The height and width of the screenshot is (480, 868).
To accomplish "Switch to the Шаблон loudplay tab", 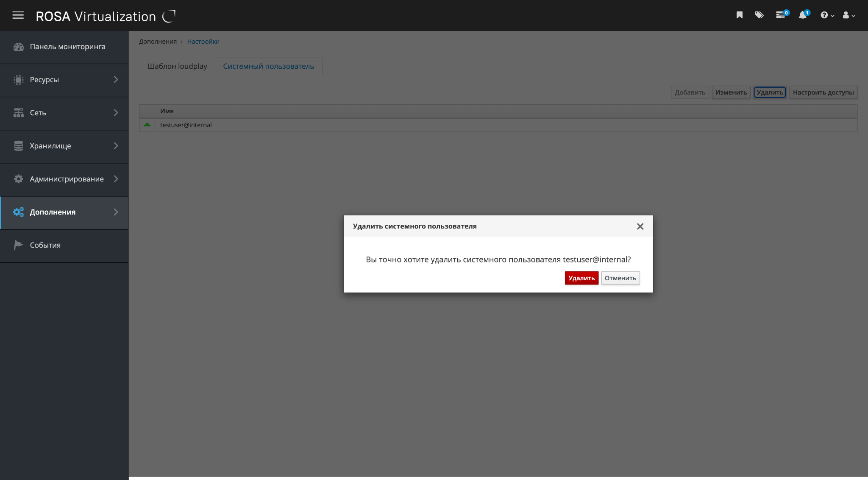I will click(177, 66).
